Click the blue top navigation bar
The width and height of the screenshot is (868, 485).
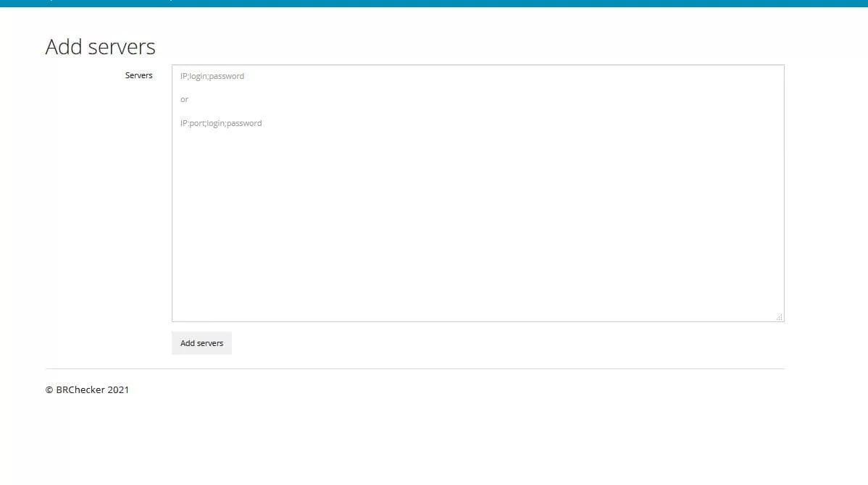pos(435,3)
